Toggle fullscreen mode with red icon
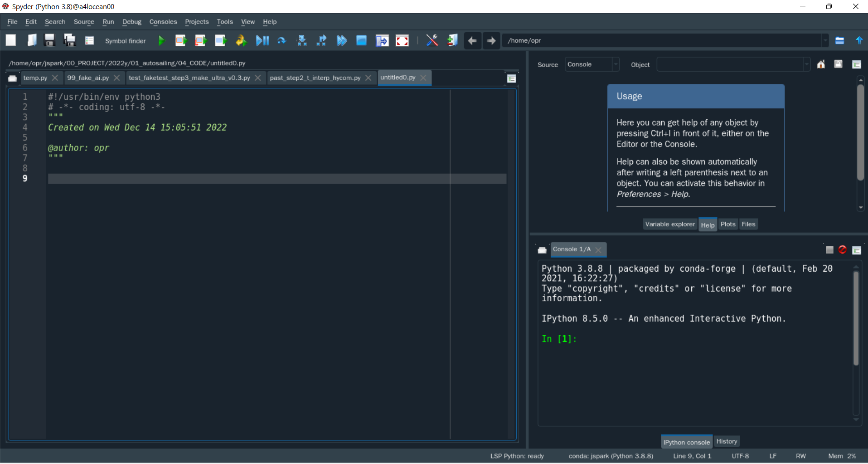This screenshot has width=868, height=464. pos(402,41)
